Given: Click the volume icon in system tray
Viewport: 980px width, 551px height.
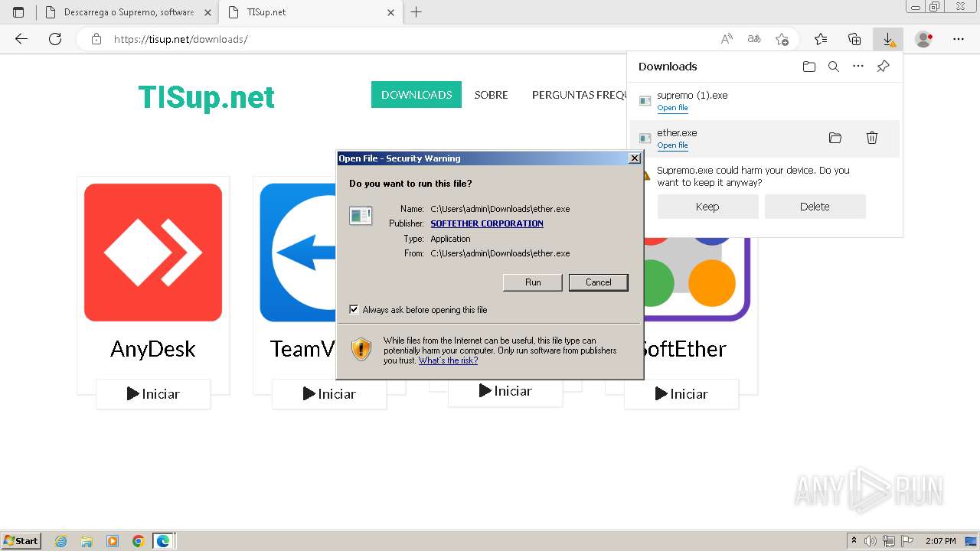Looking at the screenshot, I should (x=871, y=541).
